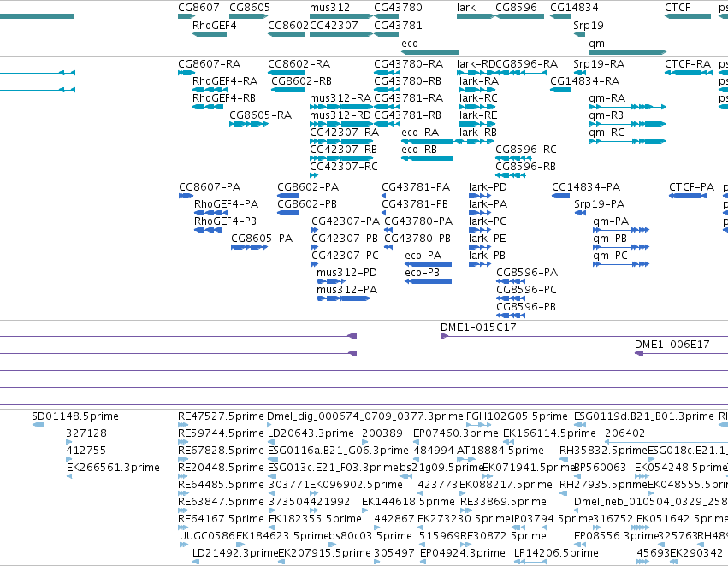Select the SD01148.5prime EST

[38, 425]
